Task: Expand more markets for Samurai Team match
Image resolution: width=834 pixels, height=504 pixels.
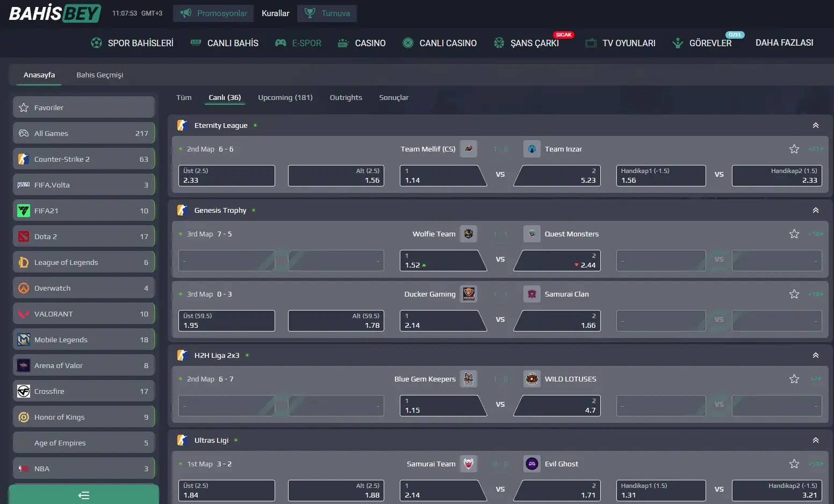Action: pyautogui.click(x=816, y=464)
